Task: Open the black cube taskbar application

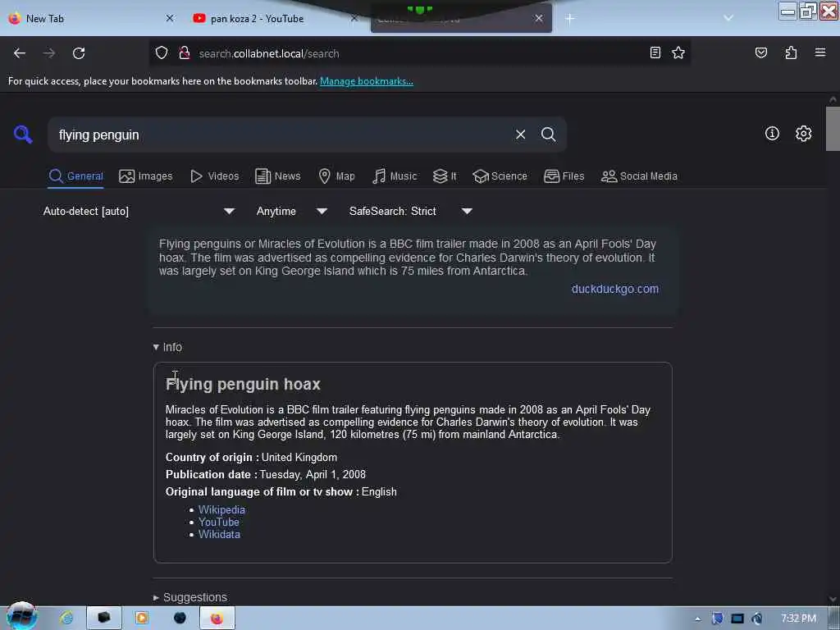Action: pos(104,619)
